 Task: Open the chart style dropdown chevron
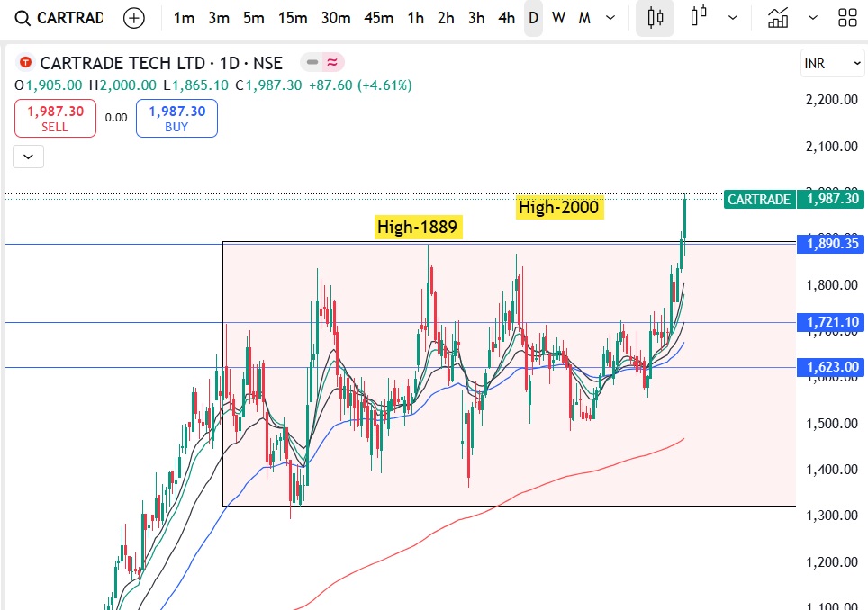[x=732, y=17]
